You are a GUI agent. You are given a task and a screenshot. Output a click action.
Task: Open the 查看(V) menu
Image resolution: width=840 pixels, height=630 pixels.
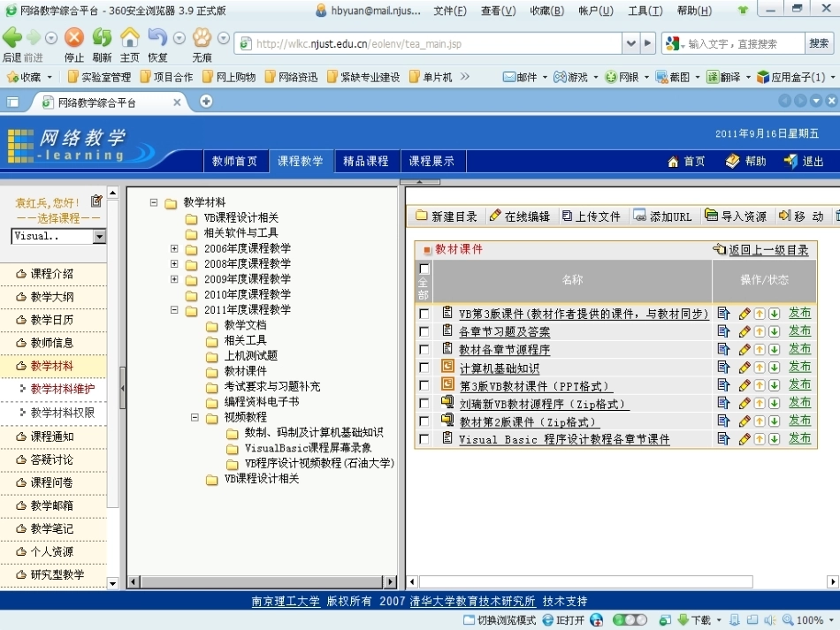pyautogui.click(x=498, y=11)
